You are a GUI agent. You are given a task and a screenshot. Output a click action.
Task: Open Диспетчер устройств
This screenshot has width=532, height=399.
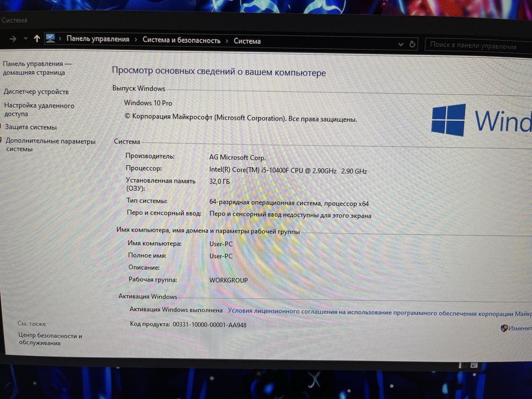(x=36, y=92)
